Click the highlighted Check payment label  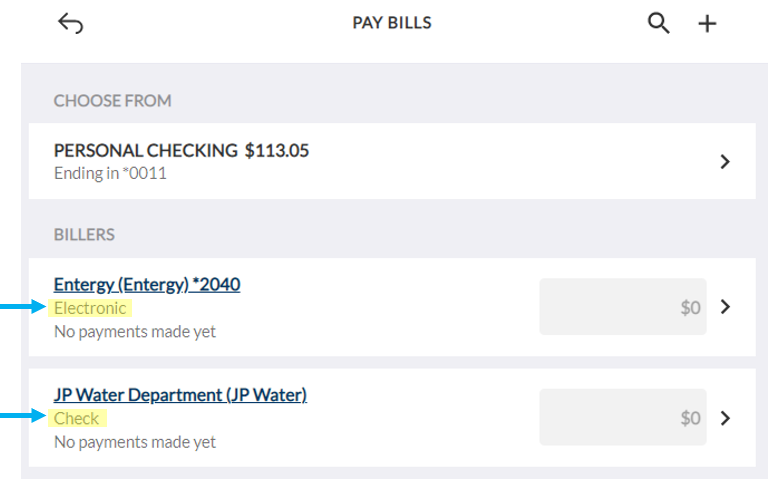77,418
